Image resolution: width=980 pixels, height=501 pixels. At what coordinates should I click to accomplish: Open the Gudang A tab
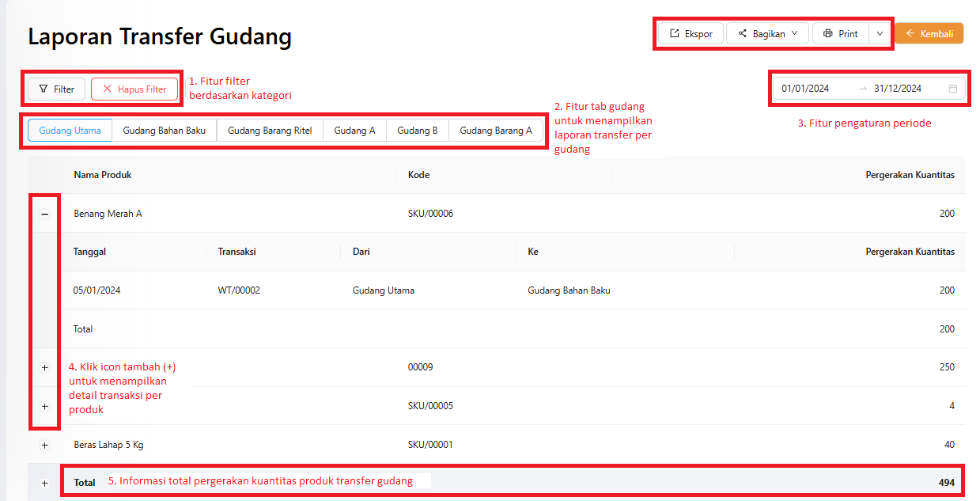(354, 131)
